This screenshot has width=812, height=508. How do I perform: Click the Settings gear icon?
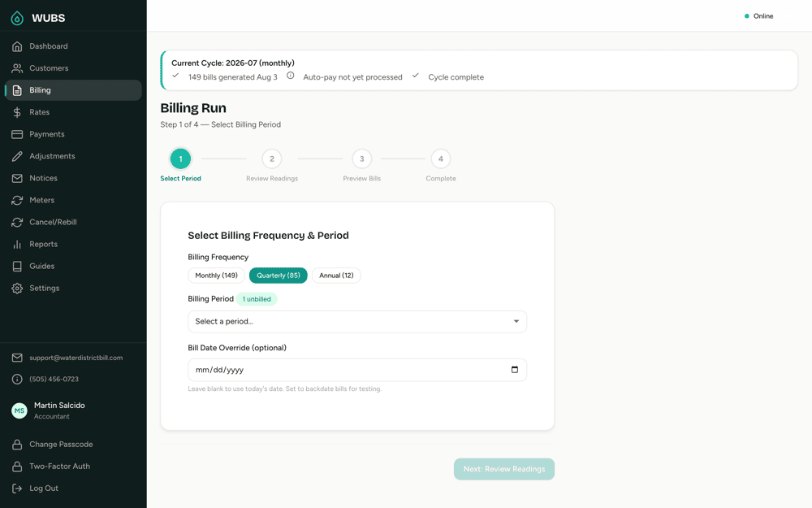pyautogui.click(x=17, y=289)
